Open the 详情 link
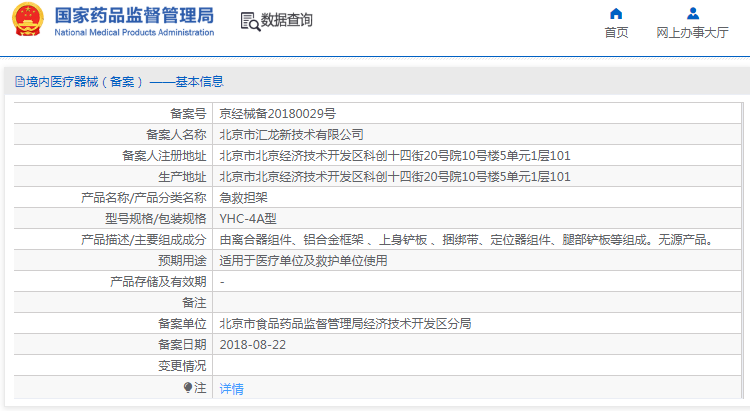The width and height of the screenshot is (750, 411). [x=231, y=388]
